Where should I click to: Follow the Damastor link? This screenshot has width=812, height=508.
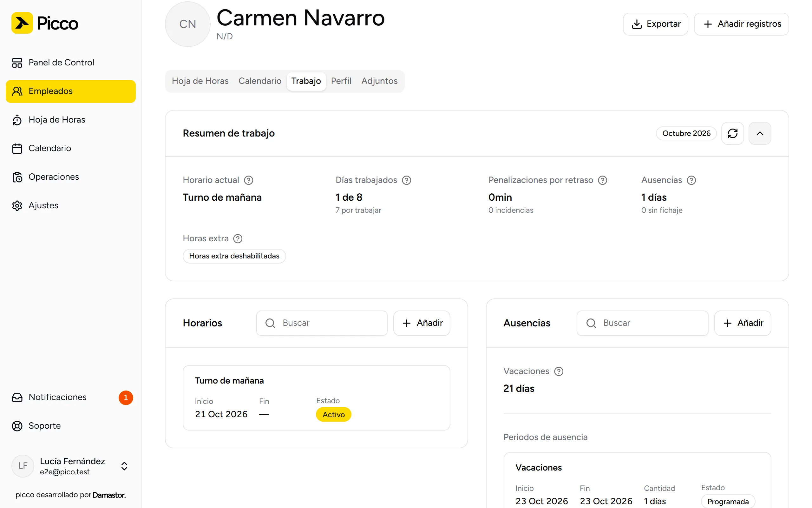pos(109,495)
